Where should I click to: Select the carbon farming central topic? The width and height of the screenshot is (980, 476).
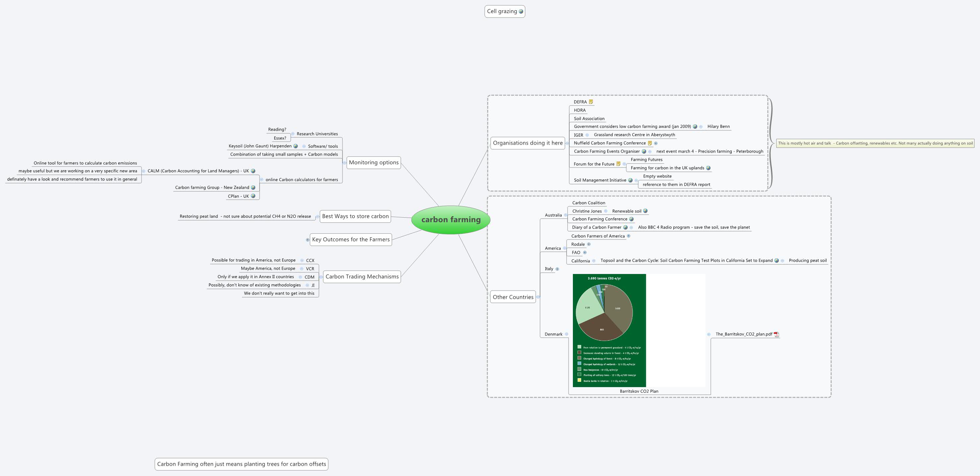click(x=451, y=220)
